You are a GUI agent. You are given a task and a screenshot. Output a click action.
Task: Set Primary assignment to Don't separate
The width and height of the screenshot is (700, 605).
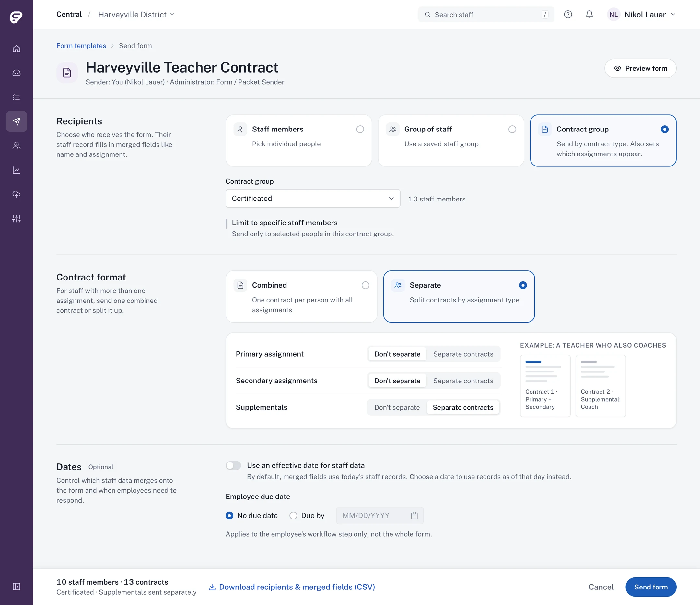point(397,354)
